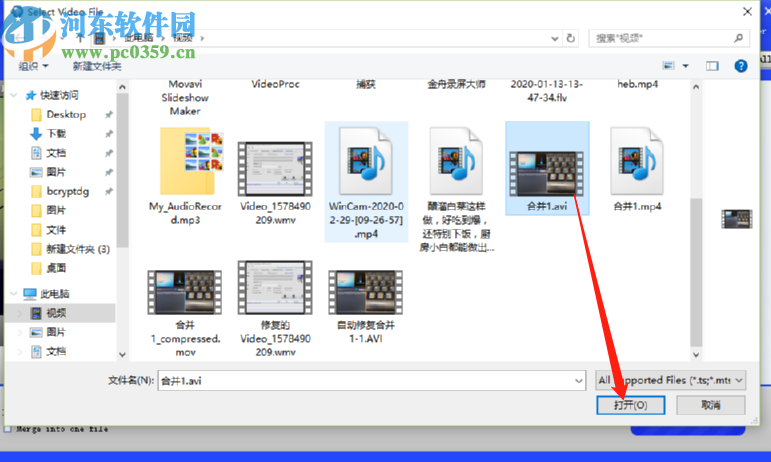Click the file list scrollbar thumb
The width and height of the screenshot is (771, 462).
pos(696,272)
